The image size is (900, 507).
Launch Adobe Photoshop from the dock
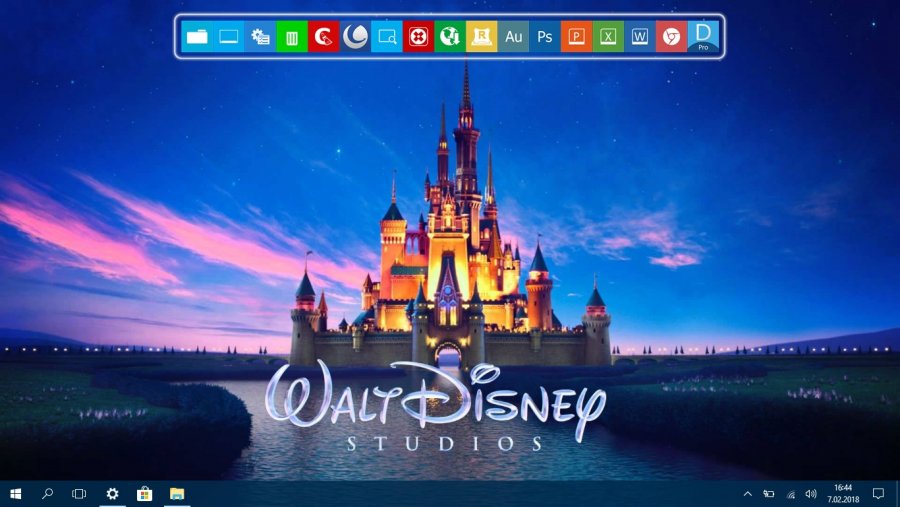pyautogui.click(x=545, y=37)
